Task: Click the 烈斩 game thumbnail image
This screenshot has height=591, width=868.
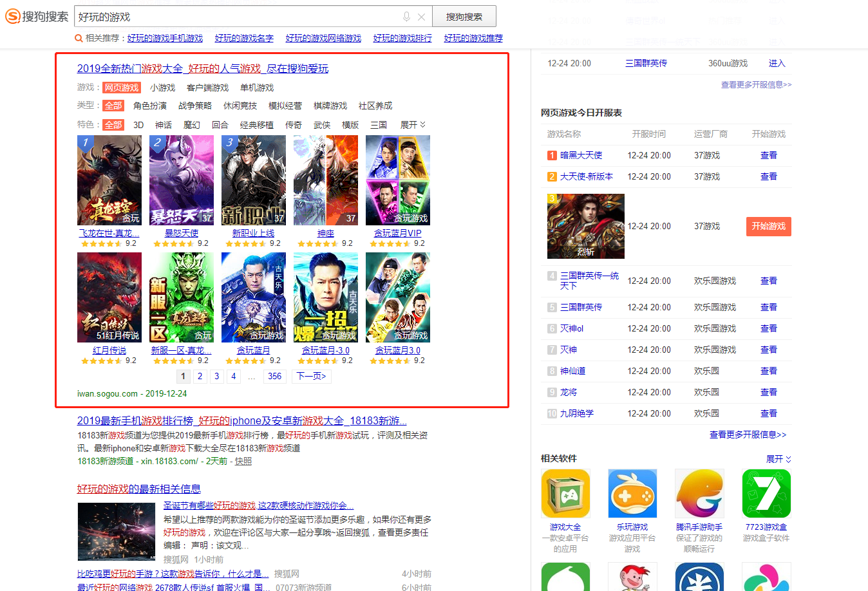Action: coord(585,226)
